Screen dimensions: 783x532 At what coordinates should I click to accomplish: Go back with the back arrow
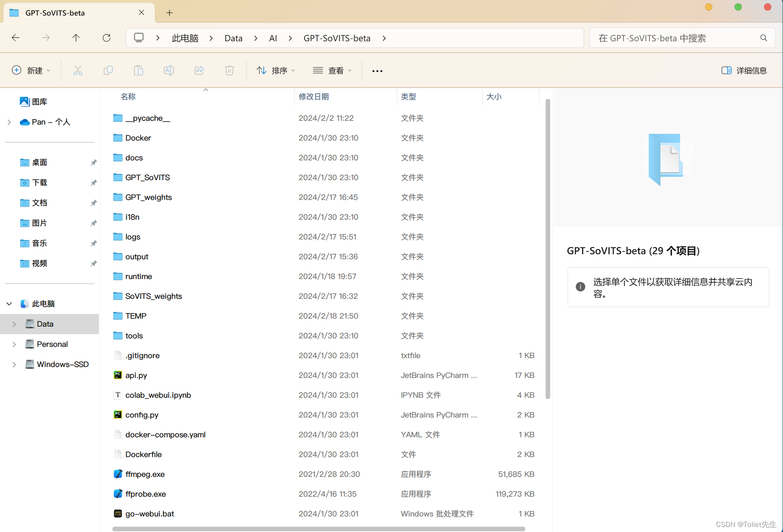[16, 38]
